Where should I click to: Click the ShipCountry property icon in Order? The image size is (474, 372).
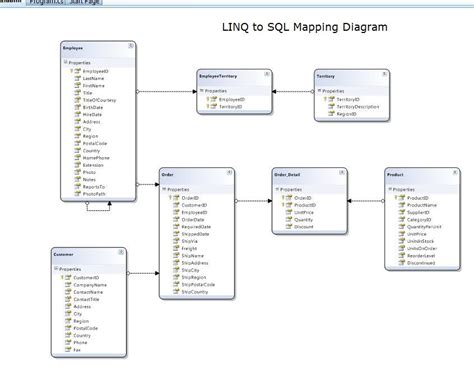coord(176,292)
